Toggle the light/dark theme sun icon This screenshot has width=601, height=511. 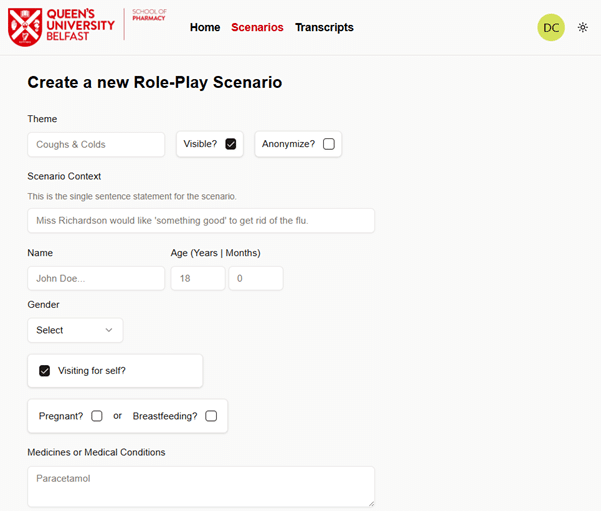(583, 28)
